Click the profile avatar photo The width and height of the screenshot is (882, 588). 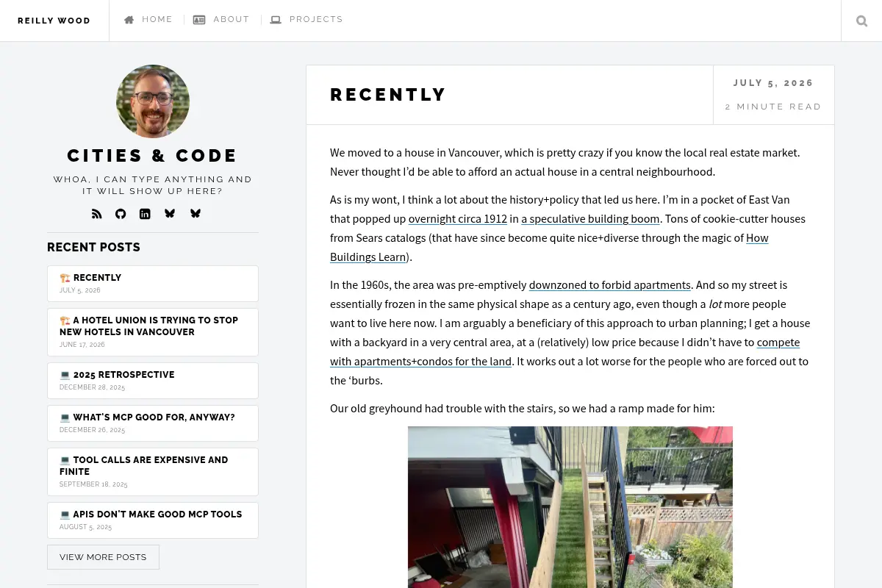click(153, 101)
